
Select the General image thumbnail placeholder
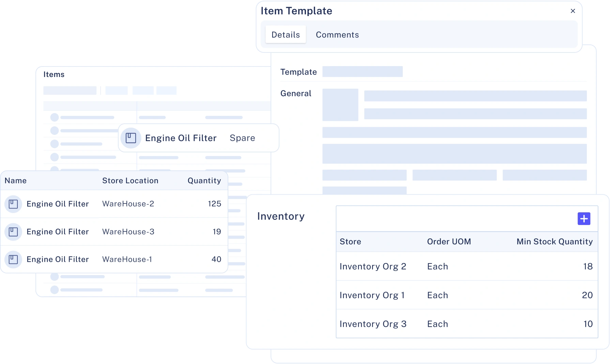[x=340, y=105]
